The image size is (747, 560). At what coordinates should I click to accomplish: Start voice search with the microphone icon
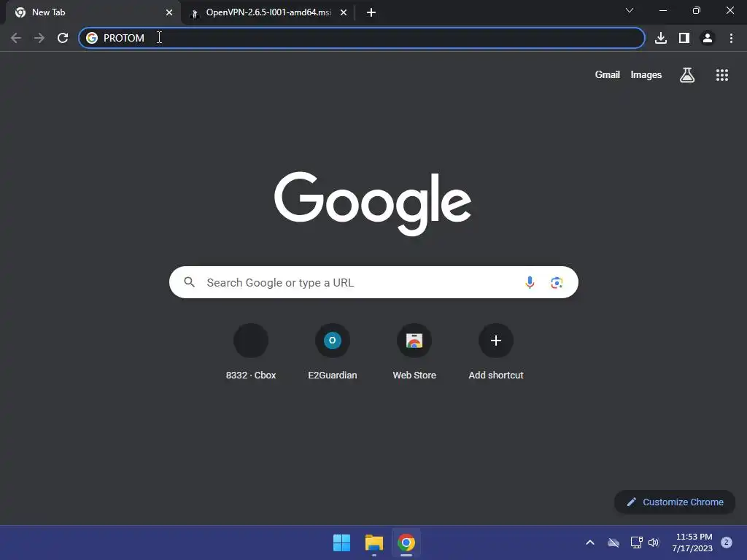(530, 282)
